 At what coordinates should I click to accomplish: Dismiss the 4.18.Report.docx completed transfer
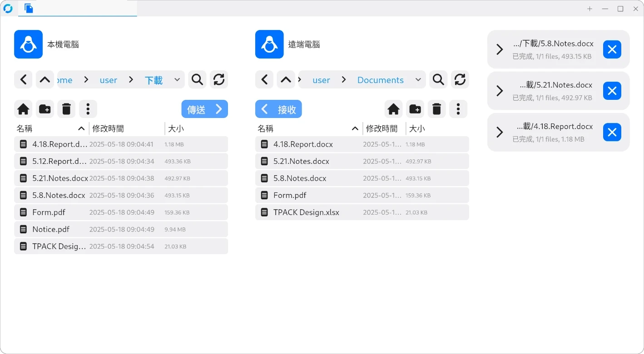(x=612, y=132)
